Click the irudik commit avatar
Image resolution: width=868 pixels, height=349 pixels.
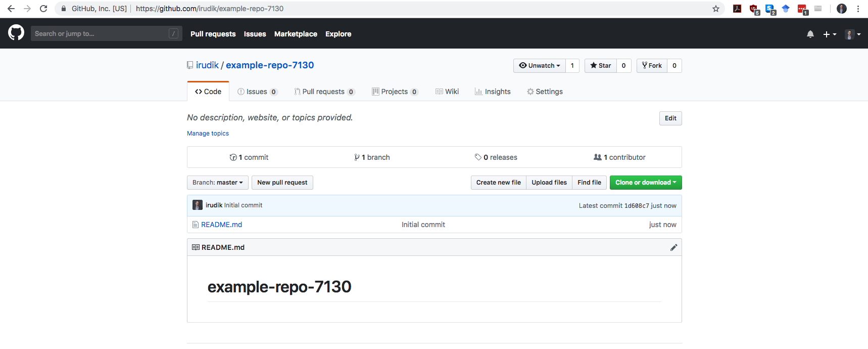(198, 205)
